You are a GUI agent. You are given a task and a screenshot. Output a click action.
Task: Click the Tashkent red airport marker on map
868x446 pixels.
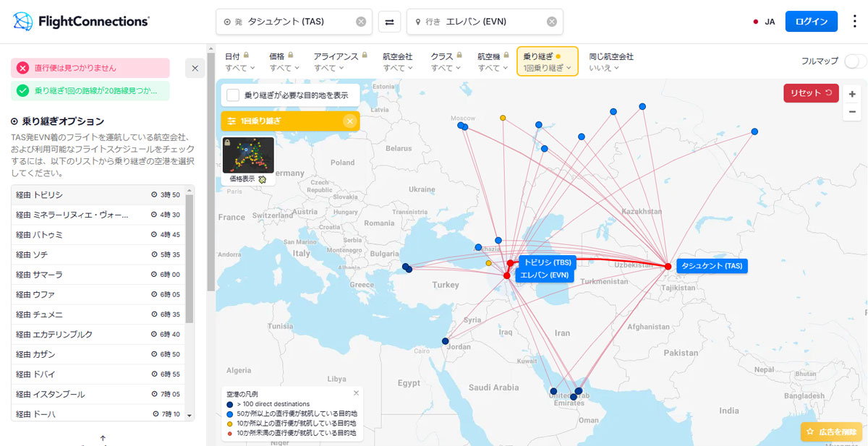[668, 267]
